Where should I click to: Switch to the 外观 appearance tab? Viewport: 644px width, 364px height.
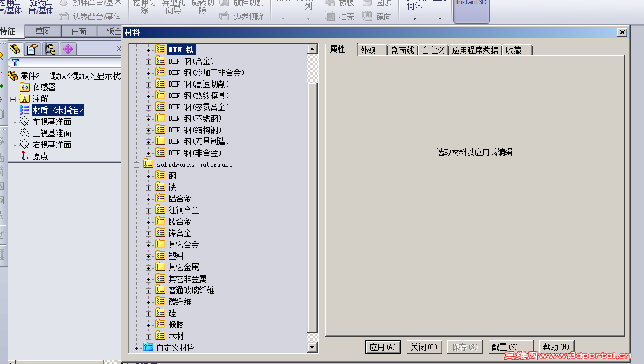coord(371,50)
